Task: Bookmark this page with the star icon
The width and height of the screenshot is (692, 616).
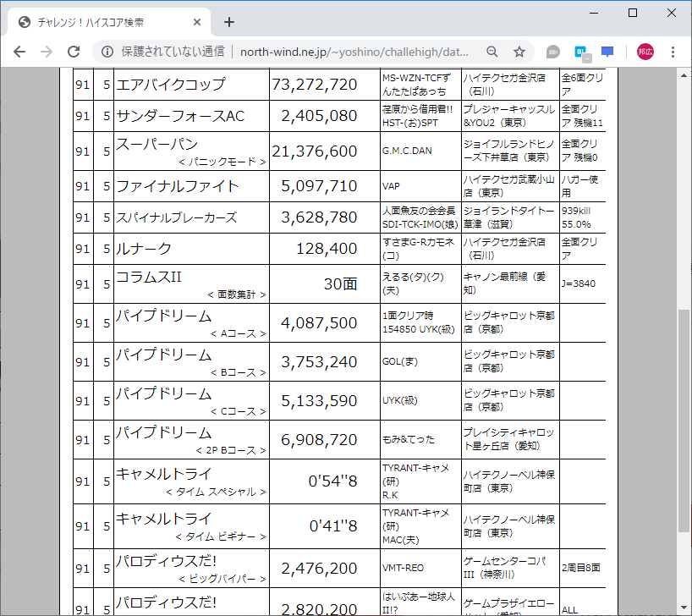Action: coord(519,52)
